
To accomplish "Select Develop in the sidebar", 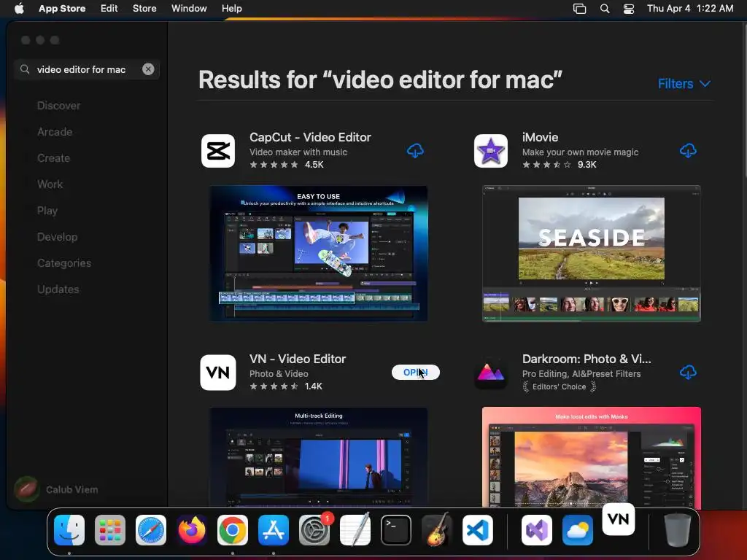I will 57,237.
